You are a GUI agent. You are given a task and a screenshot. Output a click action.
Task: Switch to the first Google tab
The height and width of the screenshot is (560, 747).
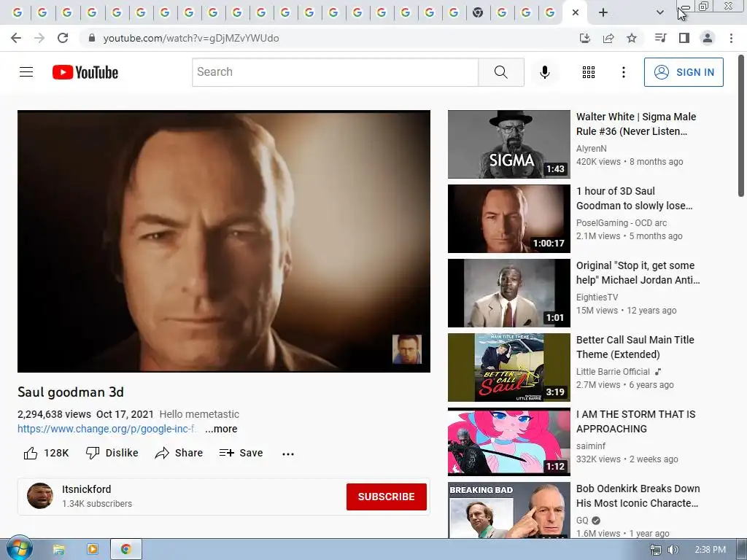coord(18,12)
